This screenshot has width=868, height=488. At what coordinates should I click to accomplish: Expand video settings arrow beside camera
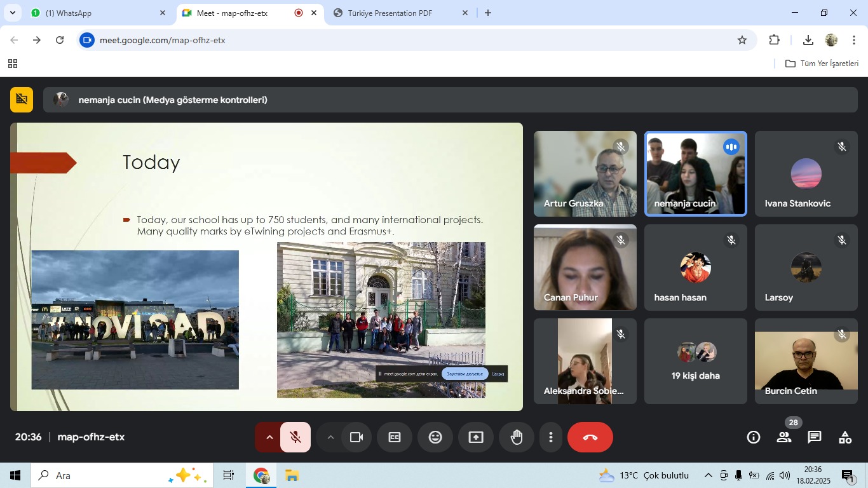click(330, 437)
